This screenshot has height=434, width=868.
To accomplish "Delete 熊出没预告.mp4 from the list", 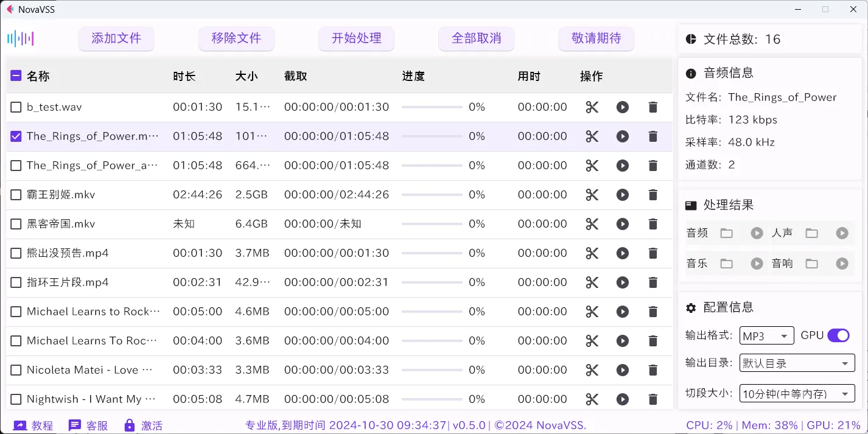I will coord(653,253).
